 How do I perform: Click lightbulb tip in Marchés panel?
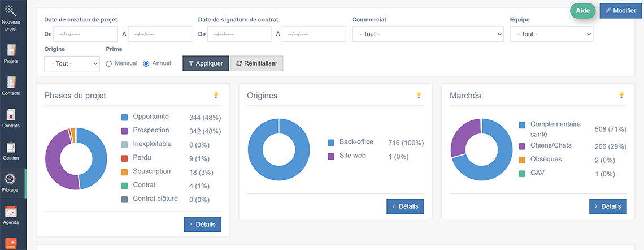(621, 95)
